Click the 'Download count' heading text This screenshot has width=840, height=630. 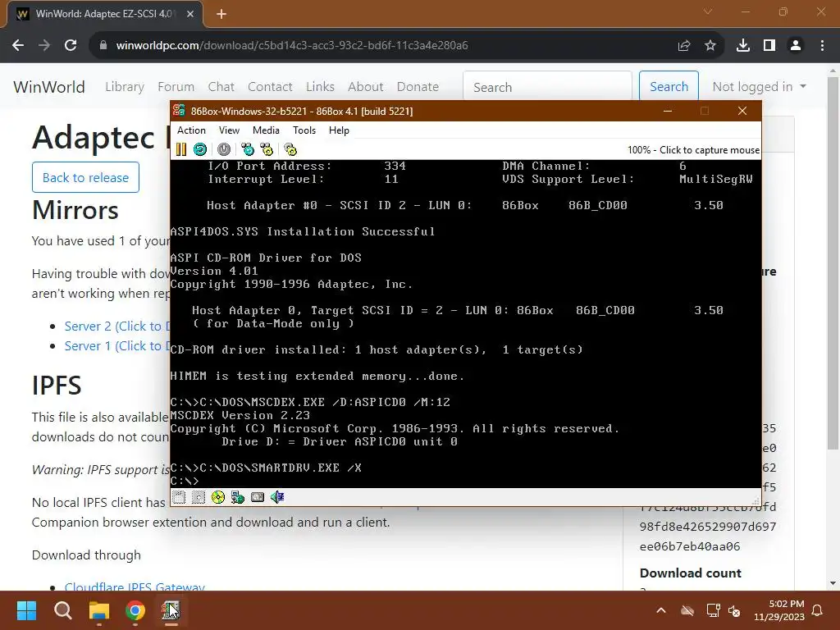691,573
